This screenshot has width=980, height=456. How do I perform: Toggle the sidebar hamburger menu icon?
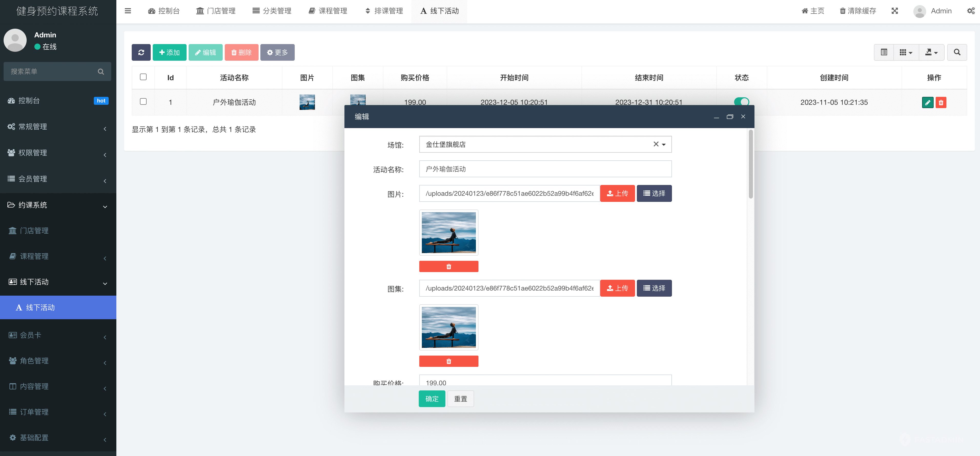128,11
